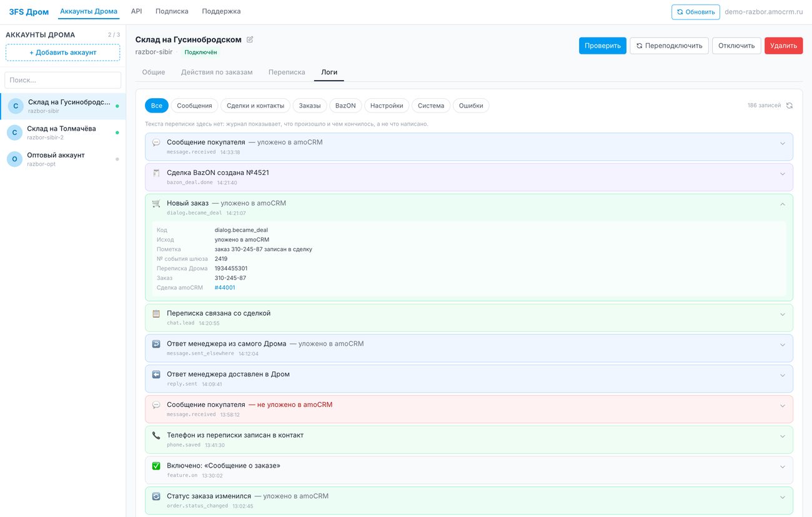
Task: Open amoCRM deal link #44001
Action: click(x=225, y=288)
